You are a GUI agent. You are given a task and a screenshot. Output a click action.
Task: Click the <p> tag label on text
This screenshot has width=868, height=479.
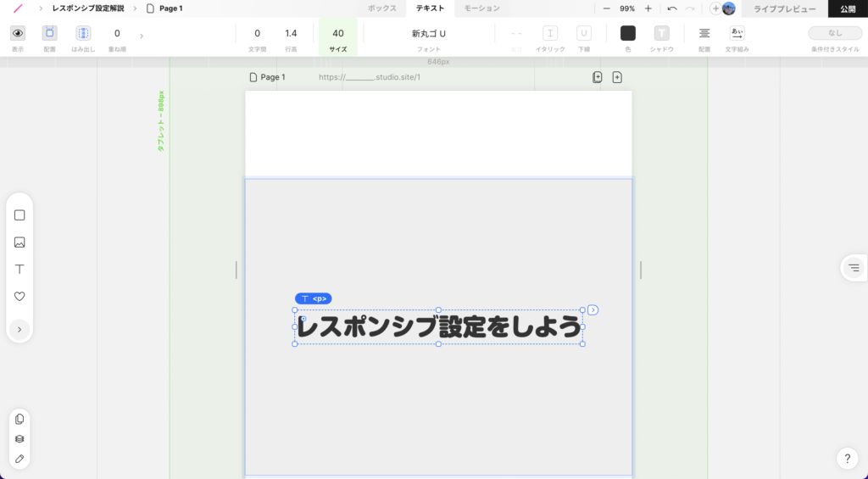[x=314, y=298]
